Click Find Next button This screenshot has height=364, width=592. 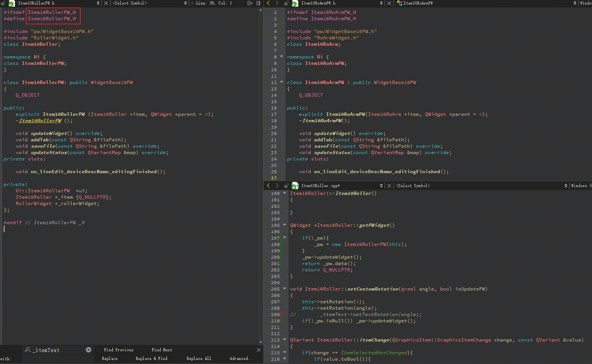click(x=162, y=350)
